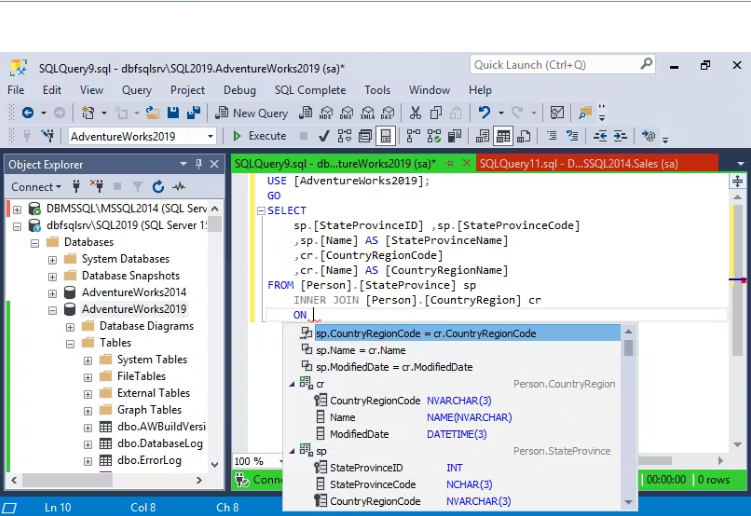Open a DMX query icon
751x516 pixels.
tap(346, 113)
